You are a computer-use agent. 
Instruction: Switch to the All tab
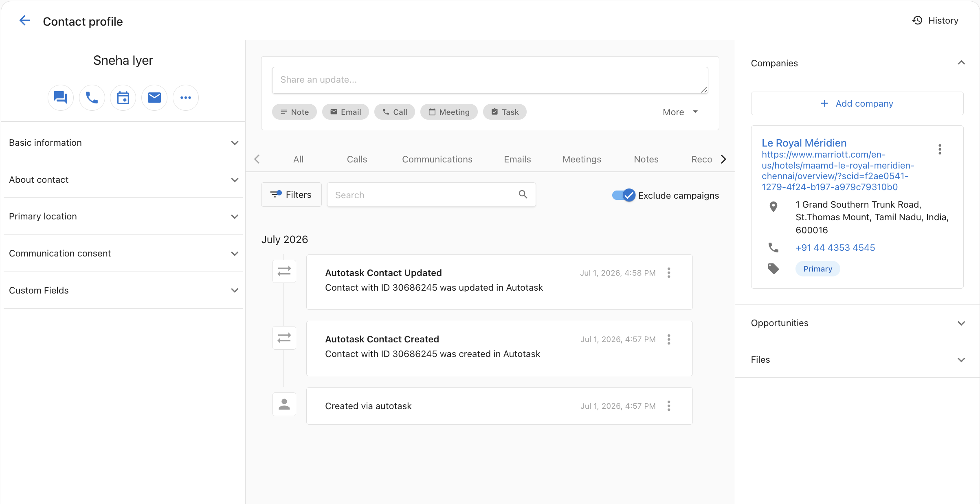[x=299, y=159]
